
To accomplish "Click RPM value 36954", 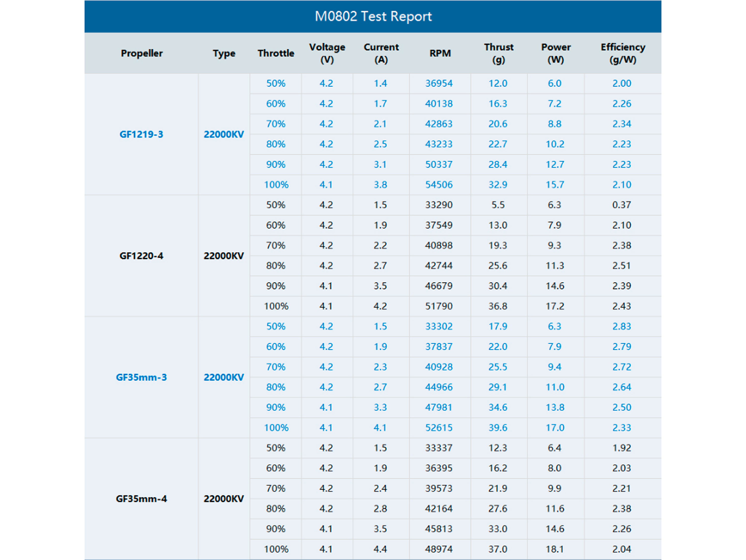I will [x=439, y=83].
